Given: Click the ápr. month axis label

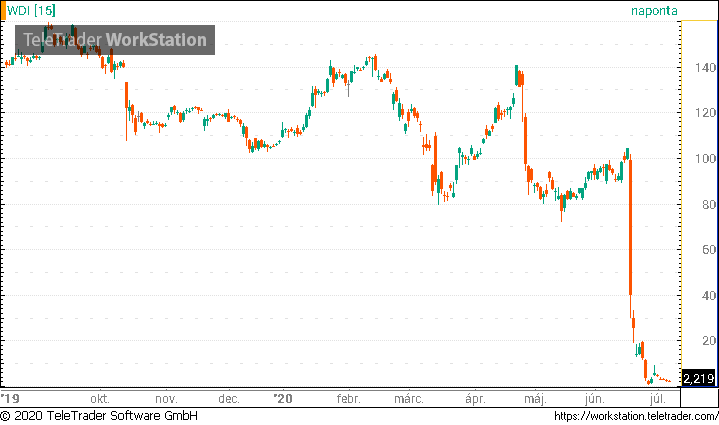Looking at the screenshot, I should (476, 399).
